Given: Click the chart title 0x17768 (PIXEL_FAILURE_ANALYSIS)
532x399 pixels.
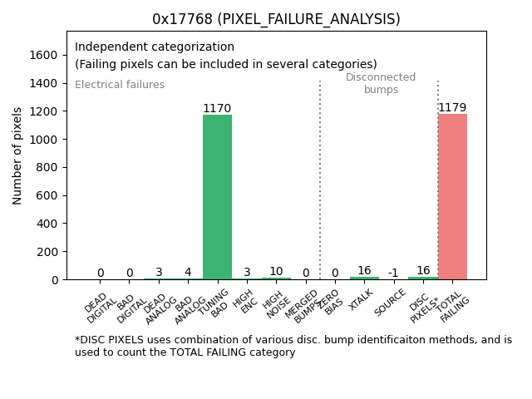Looking at the screenshot, I should tap(276, 19).
